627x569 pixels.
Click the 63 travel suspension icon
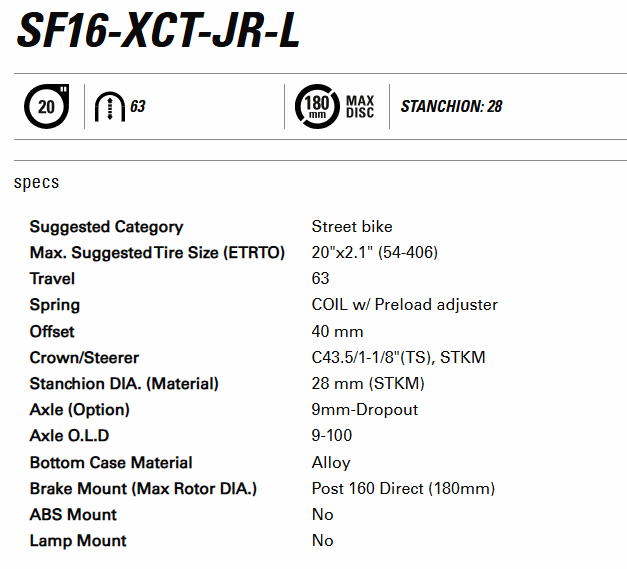coord(106,106)
